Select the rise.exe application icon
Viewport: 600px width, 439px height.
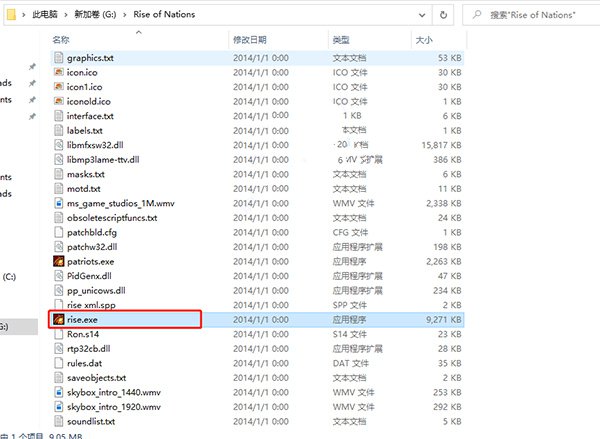[59, 319]
